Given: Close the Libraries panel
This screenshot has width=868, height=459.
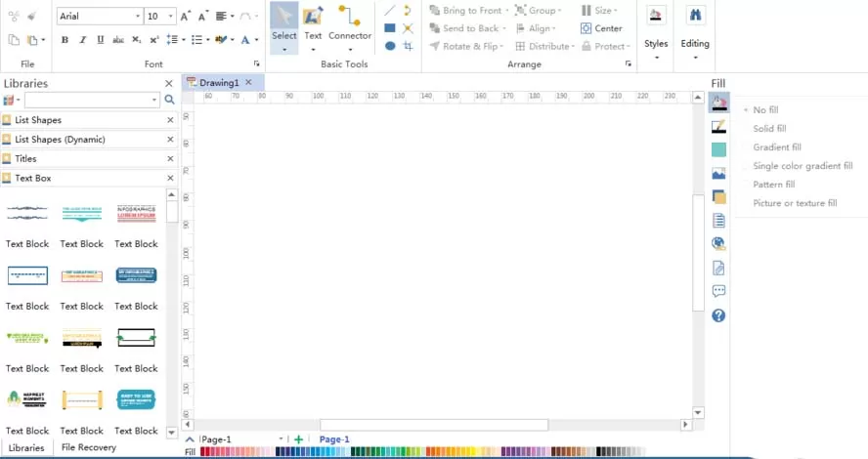Looking at the screenshot, I should (x=169, y=84).
